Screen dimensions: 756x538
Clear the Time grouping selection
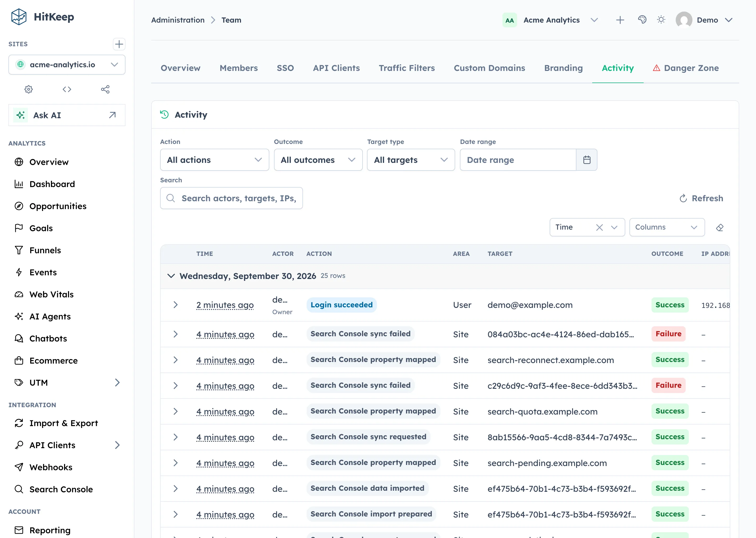[599, 227]
